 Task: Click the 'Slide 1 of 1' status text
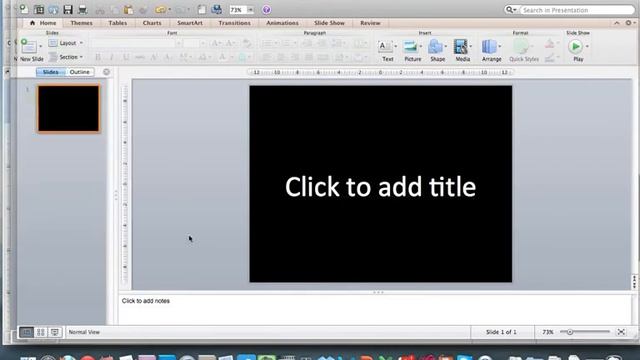pos(501,332)
